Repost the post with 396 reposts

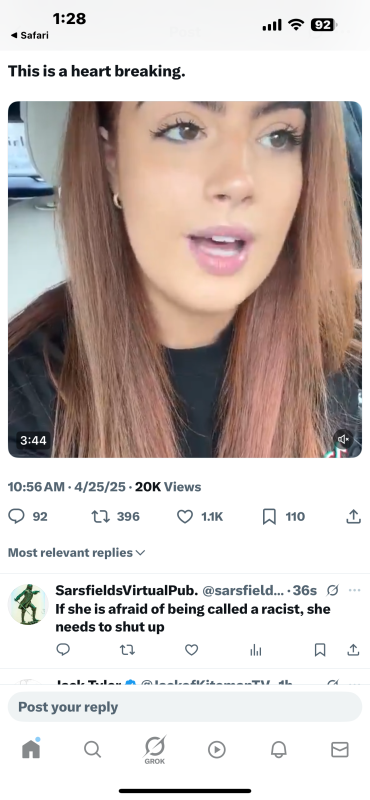[x=100, y=516]
